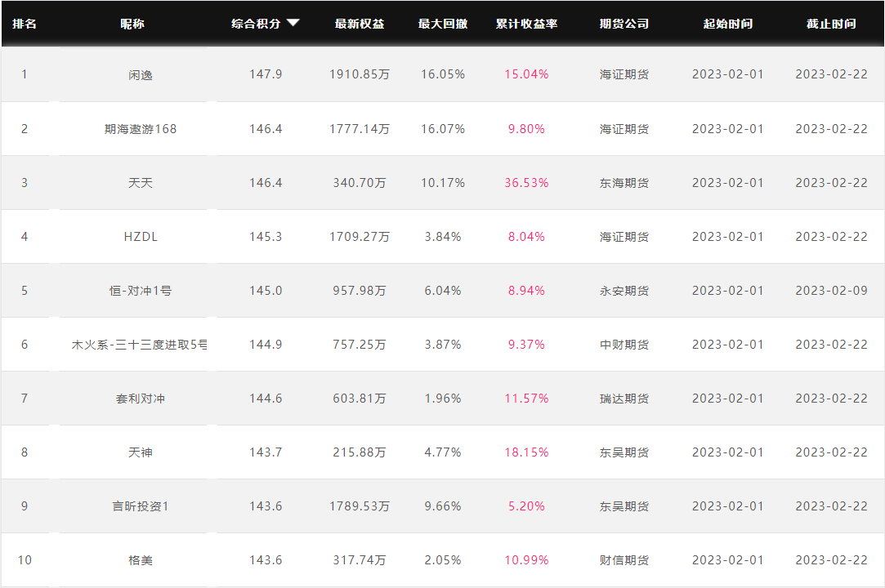
Task: Select the 综合积分 header label
Action: [x=257, y=24]
